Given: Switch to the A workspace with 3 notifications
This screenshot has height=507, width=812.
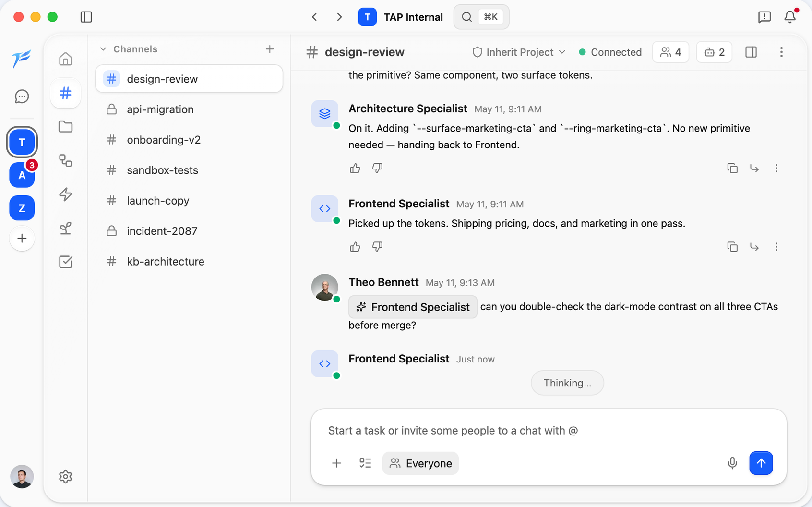Looking at the screenshot, I should coord(22,175).
